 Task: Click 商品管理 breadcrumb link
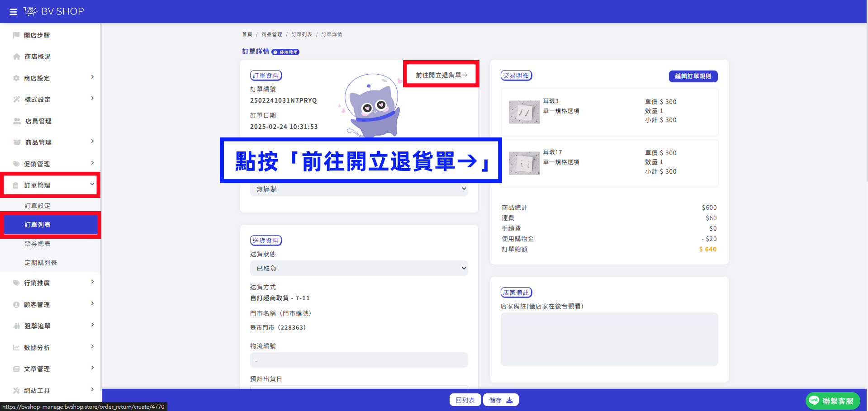272,34
